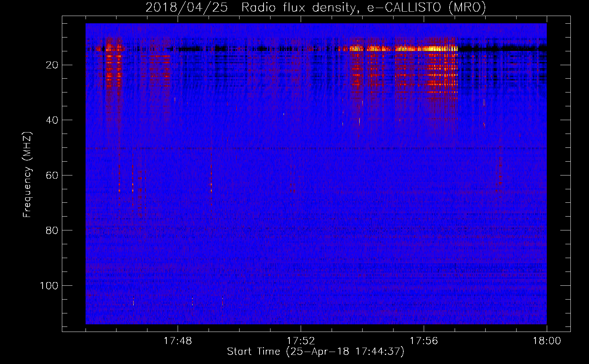Click the 100 MHz frequency tick label

(49, 285)
